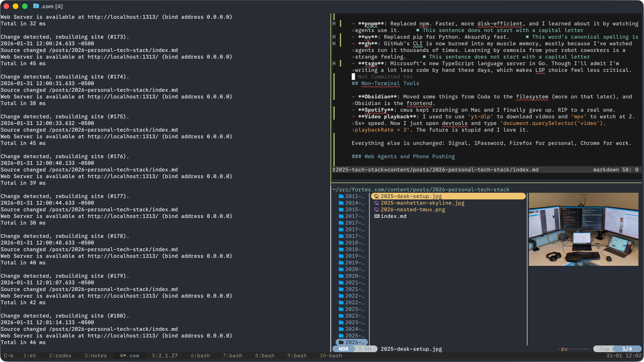
Task: Click the image icon beside 2026-nested-tmux.png
Action: (376, 210)
